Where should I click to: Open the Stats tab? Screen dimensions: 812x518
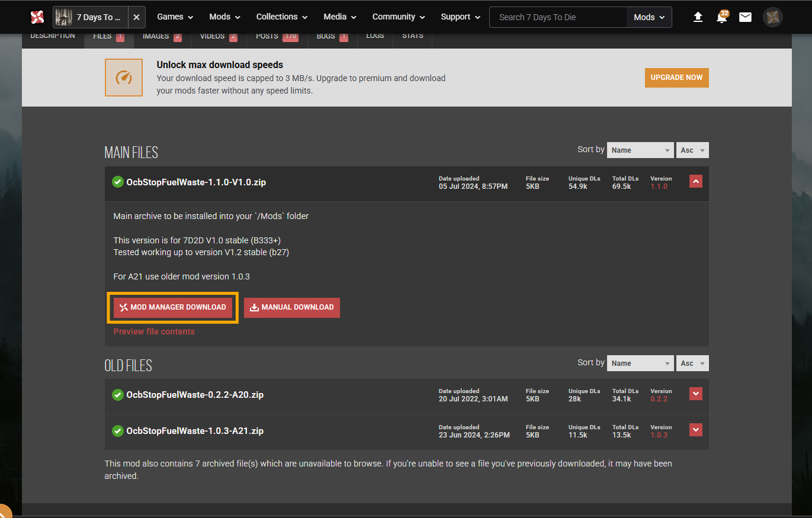tap(413, 37)
